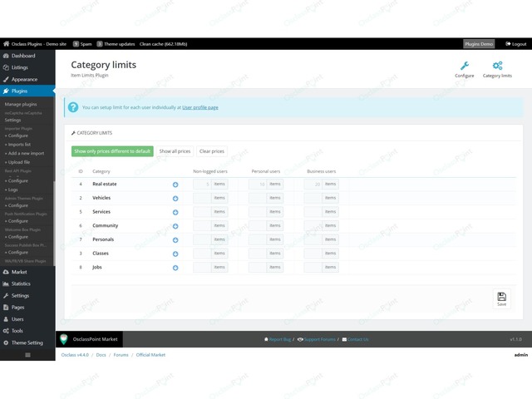This screenshot has height=399, width=532.
Task: Open the User profile page link
Action: tap(200, 107)
